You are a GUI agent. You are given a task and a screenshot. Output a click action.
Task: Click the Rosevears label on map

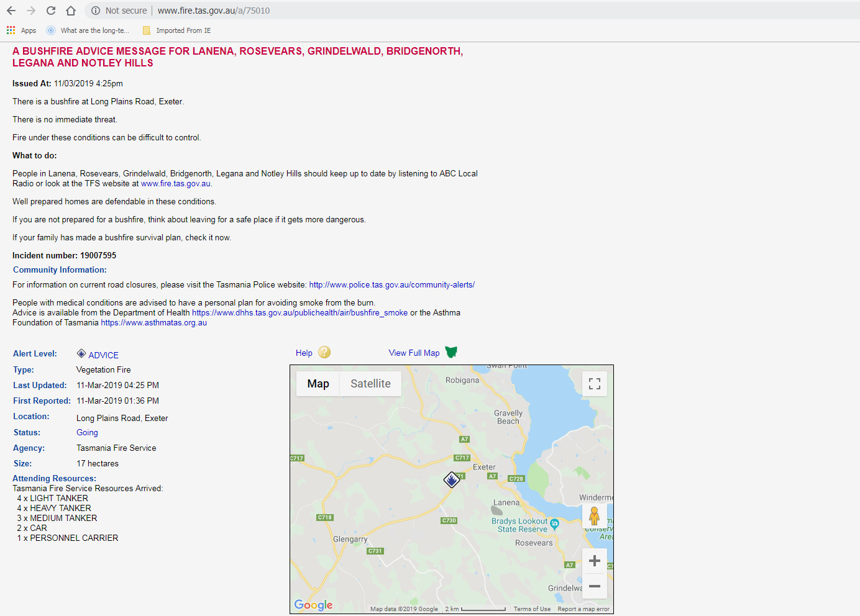[534, 543]
